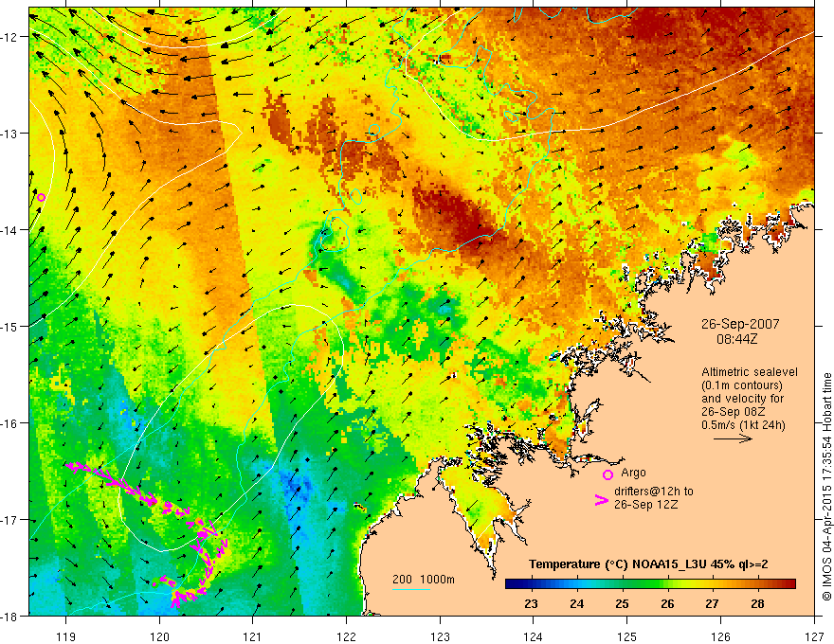Click the 'drifters@12h to' legend text
This screenshot has height=644, width=834.
click(654, 491)
